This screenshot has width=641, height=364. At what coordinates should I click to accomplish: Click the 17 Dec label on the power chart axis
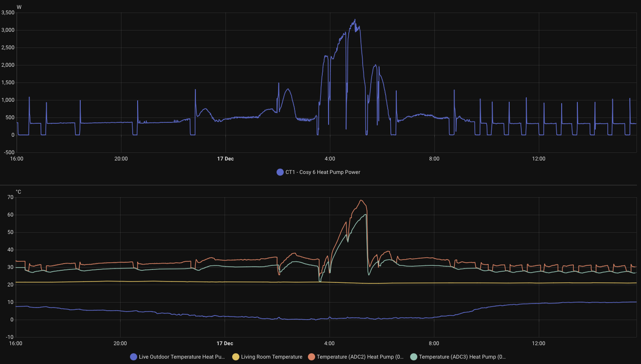coord(225,159)
